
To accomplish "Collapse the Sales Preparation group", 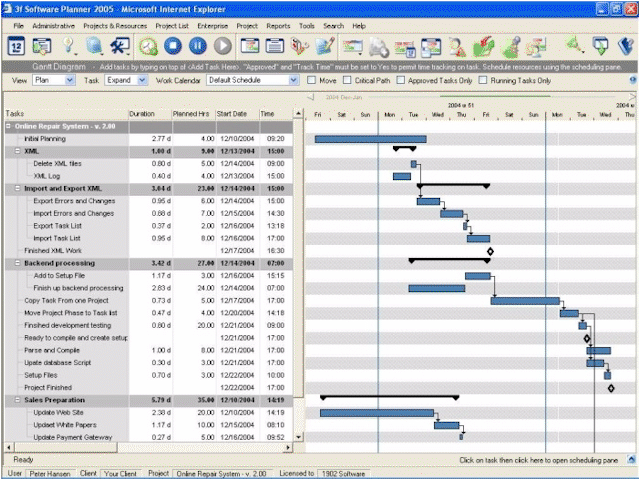I will tap(18, 400).
